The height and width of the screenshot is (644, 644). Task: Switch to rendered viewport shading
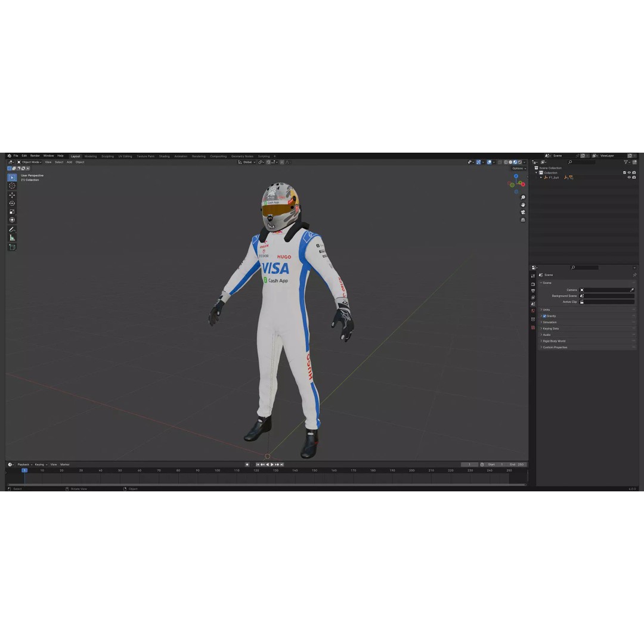coord(519,162)
